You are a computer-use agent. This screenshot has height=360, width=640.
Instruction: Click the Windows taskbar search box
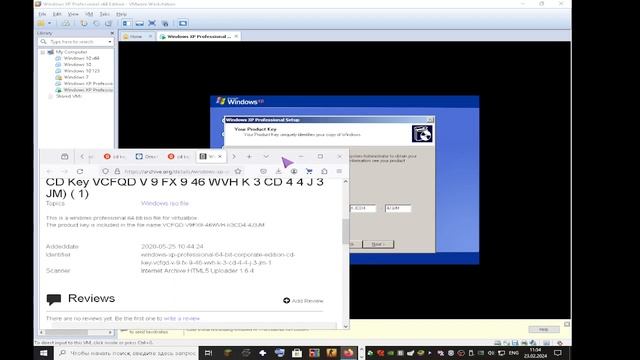pos(127,353)
